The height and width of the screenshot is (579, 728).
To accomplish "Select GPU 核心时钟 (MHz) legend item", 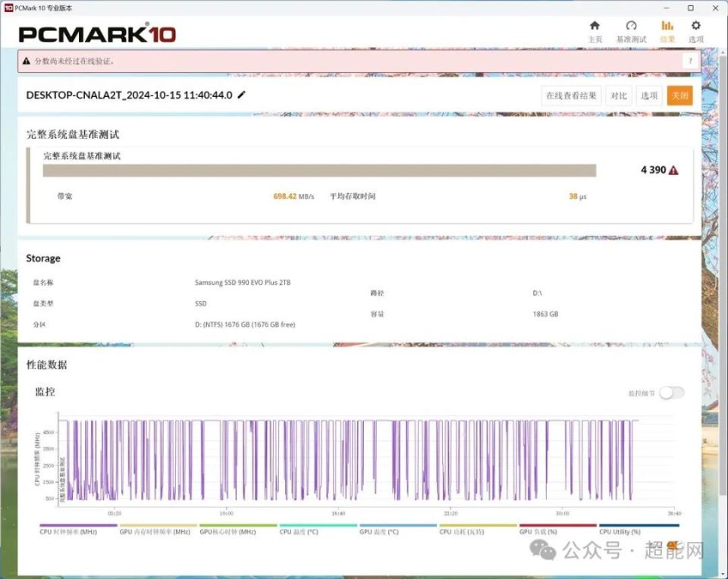I will click(238, 529).
